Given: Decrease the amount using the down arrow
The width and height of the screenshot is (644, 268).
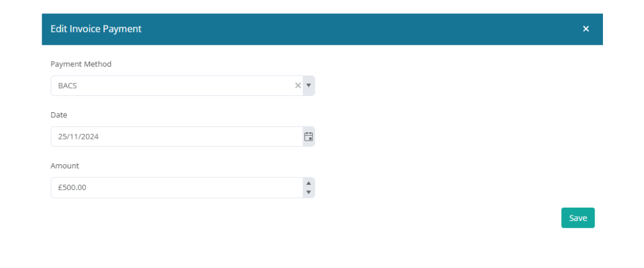Looking at the screenshot, I should pos(309,193).
